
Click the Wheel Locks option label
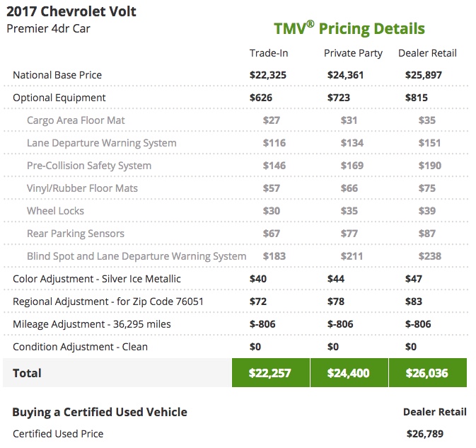click(x=55, y=211)
